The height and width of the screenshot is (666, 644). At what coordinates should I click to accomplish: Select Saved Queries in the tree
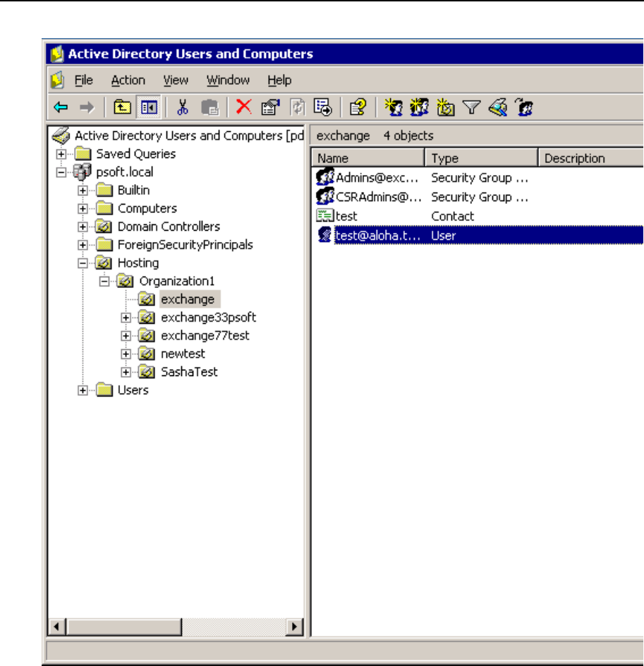click(x=136, y=154)
